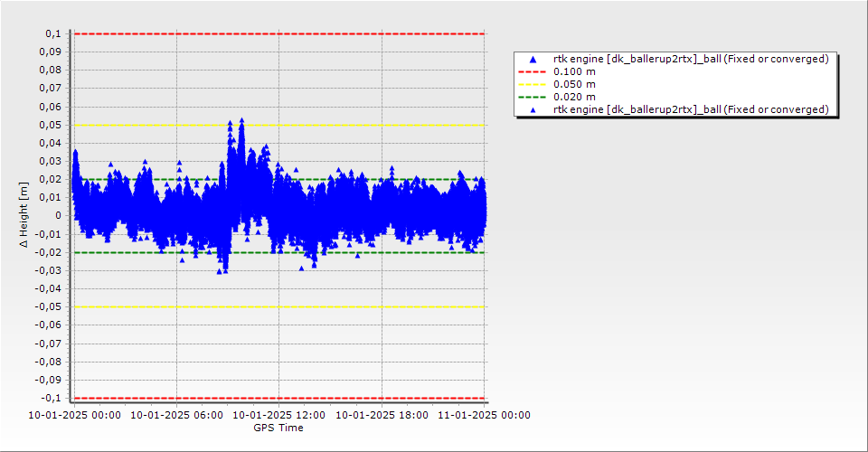Click the "10-01-2025 18:00" x-axis tick label
The image size is (868, 452).
click(x=382, y=416)
